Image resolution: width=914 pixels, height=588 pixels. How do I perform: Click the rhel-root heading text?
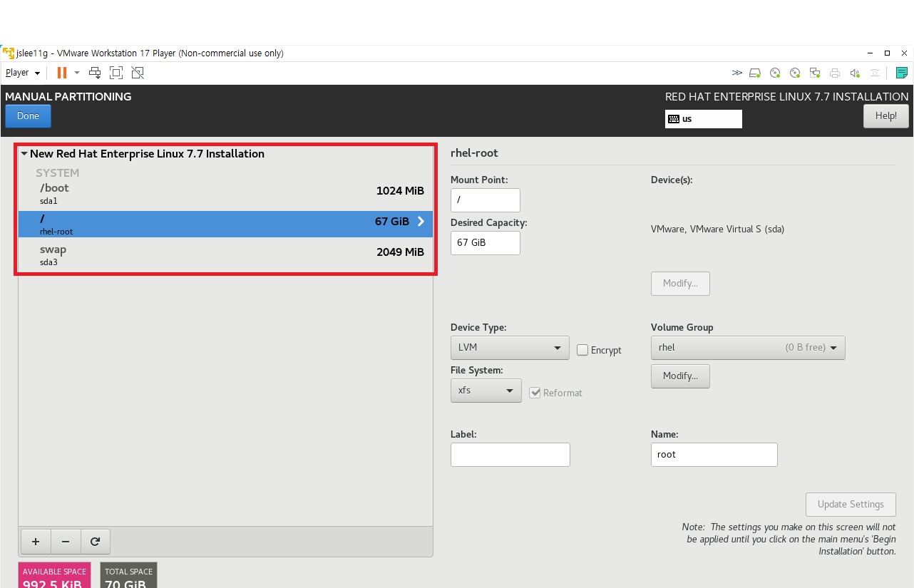click(x=474, y=153)
